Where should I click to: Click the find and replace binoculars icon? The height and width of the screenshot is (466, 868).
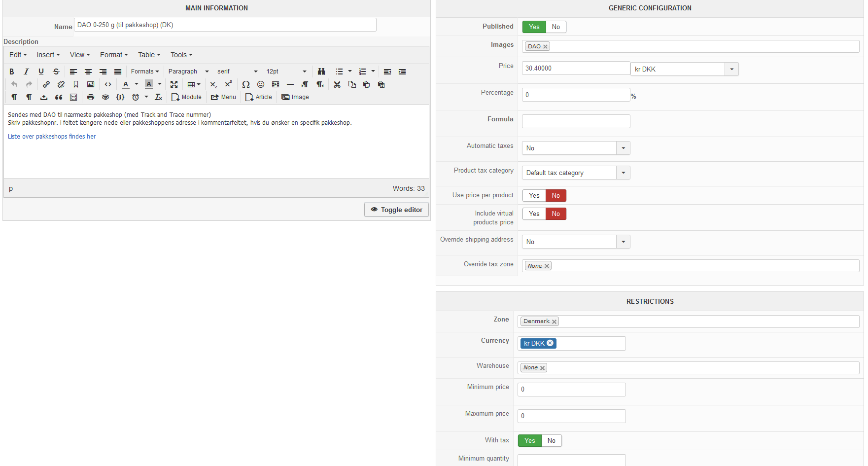[x=321, y=72]
